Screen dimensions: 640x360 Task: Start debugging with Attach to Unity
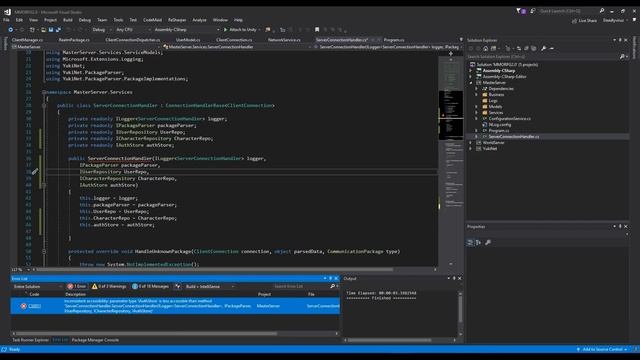coord(241,30)
